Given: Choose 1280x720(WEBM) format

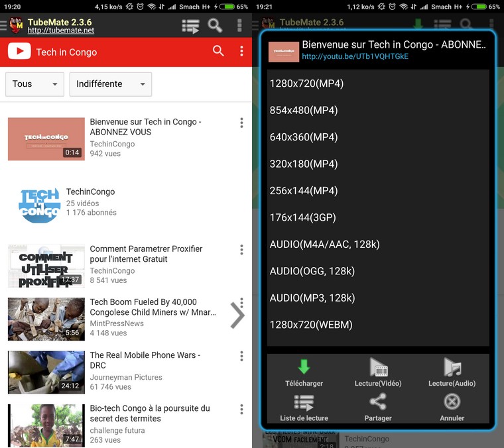Looking at the screenshot, I should click(378, 325).
